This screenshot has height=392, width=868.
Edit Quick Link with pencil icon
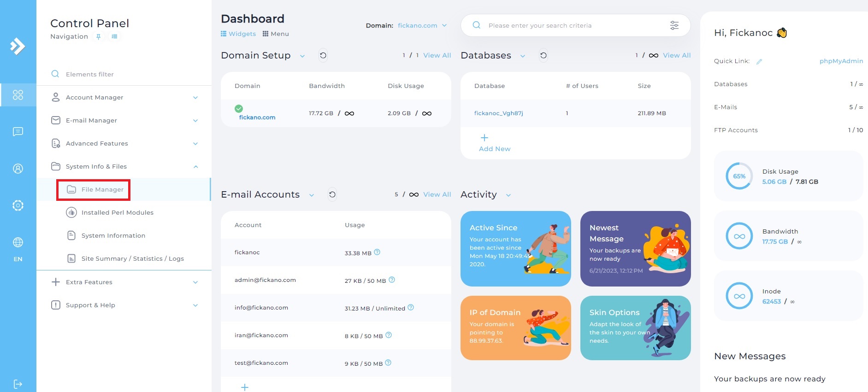pos(759,61)
